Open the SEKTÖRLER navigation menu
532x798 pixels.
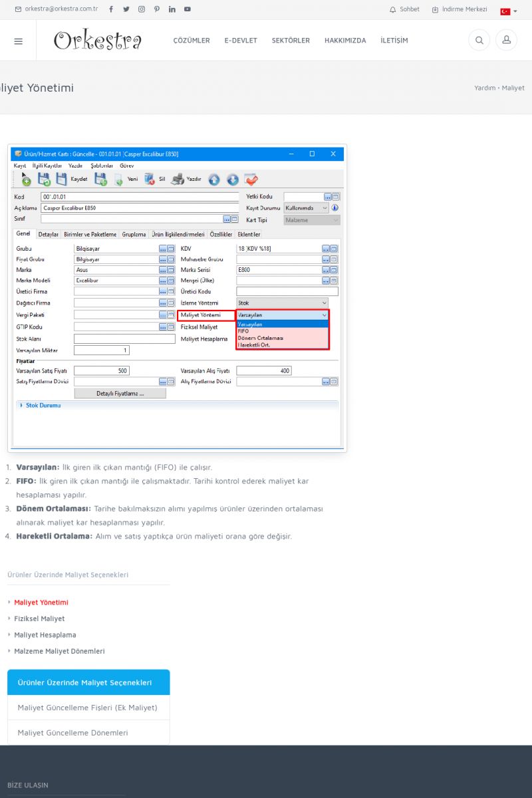291,41
